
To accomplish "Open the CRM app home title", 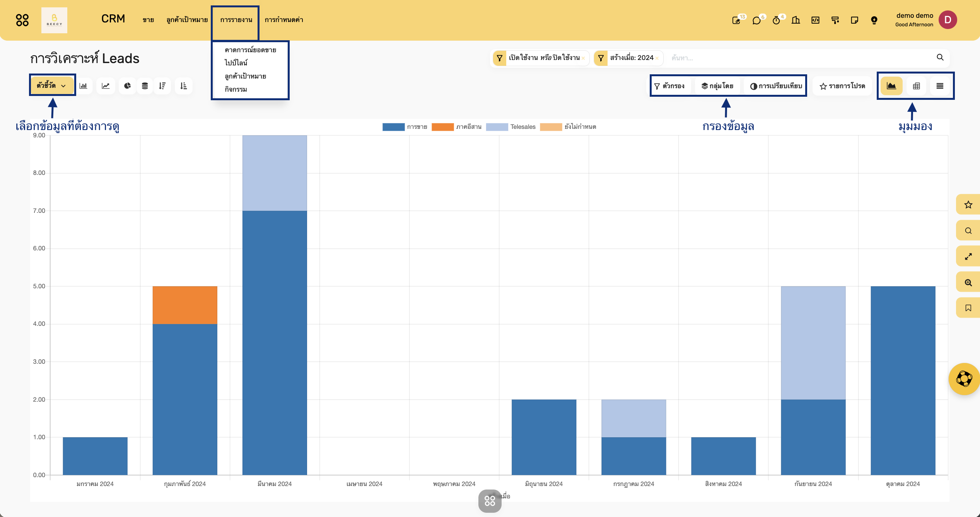I will pyautogui.click(x=113, y=19).
